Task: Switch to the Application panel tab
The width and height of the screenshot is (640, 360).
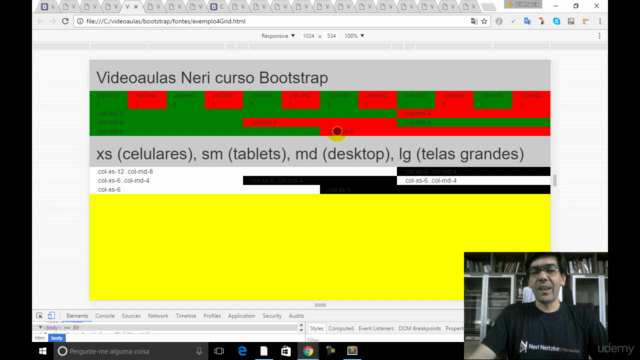Action: click(x=241, y=316)
